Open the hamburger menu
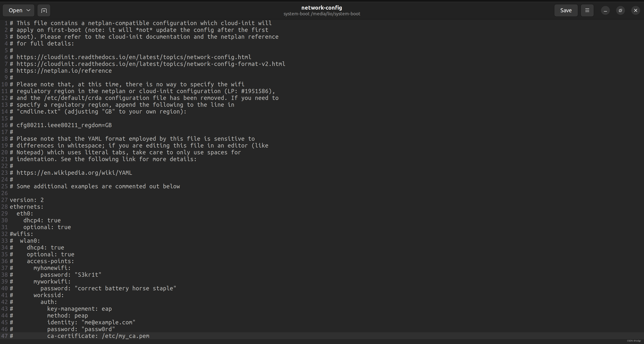Screen dimensions: 644x344 587,11
